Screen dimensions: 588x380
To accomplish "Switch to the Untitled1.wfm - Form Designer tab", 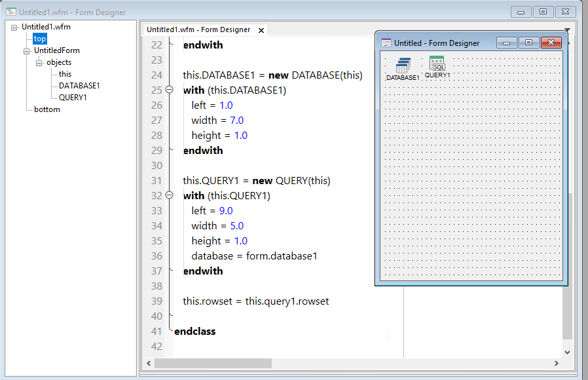I will (x=198, y=29).
